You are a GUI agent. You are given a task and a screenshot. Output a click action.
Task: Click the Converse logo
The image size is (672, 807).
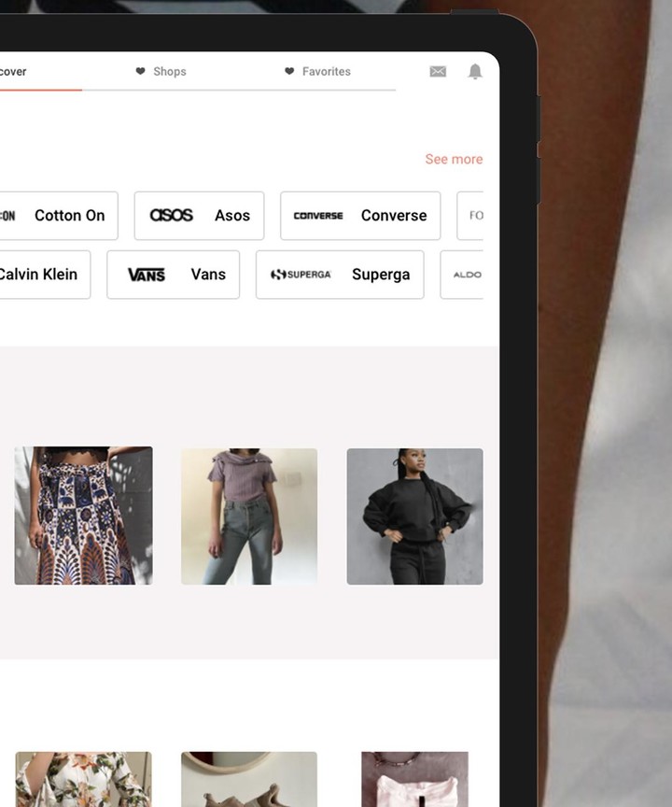pyautogui.click(x=318, y=216)
